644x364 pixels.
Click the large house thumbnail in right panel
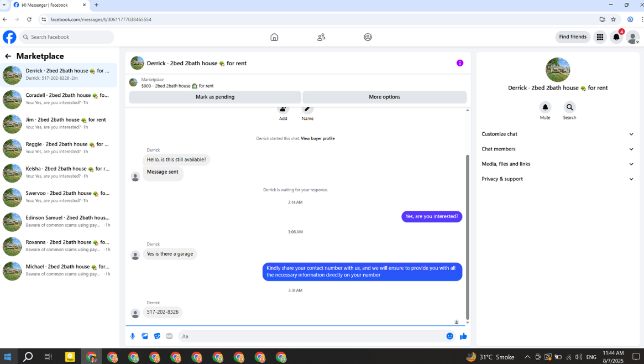pyautogui.click(x=557, y=70)
